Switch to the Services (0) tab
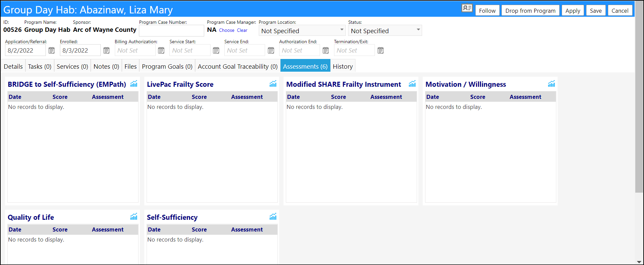 click(x=72, y=66)
